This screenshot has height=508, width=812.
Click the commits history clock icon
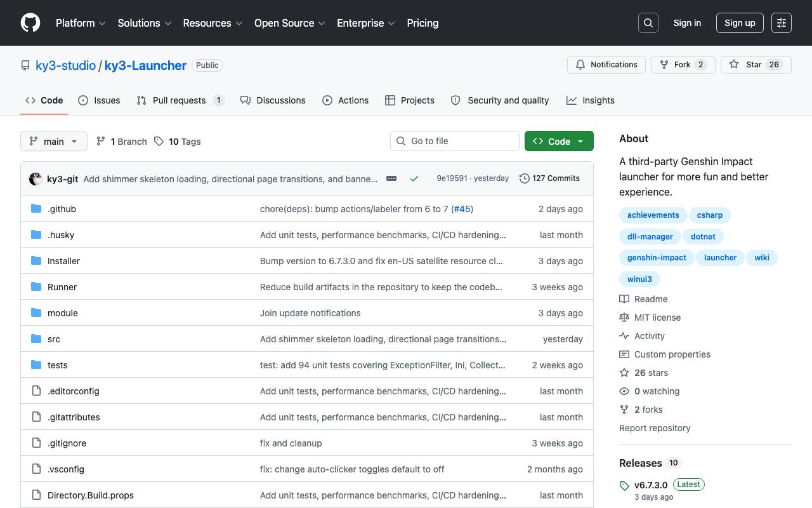(x=524, y=178)
